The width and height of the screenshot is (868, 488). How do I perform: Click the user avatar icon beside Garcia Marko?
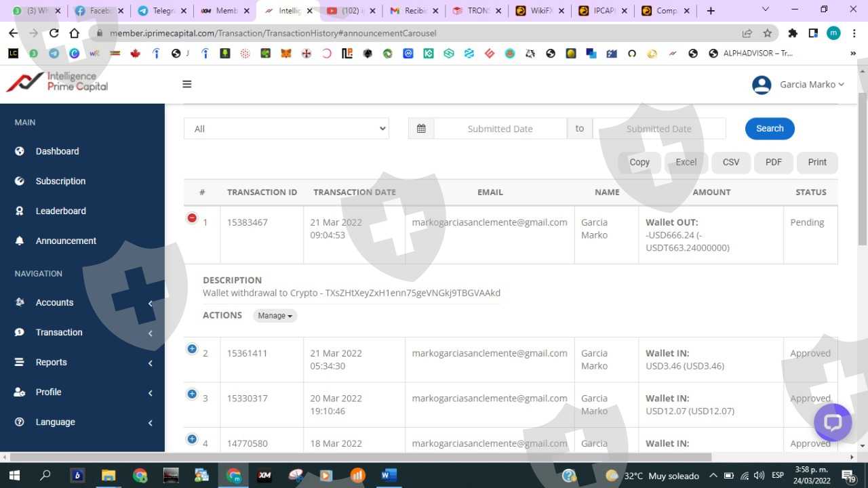[x=762, y=85]
